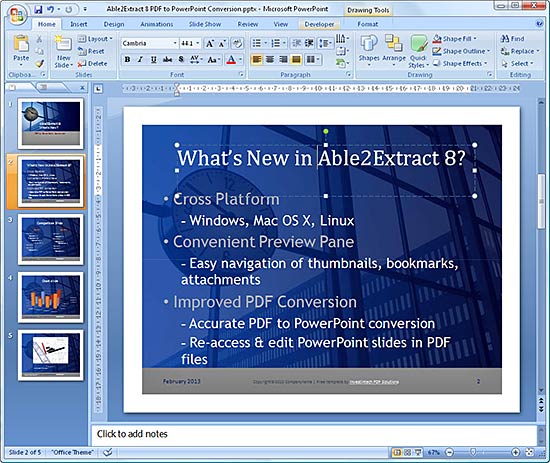Toggle Bold formatting

pos(127,60)
